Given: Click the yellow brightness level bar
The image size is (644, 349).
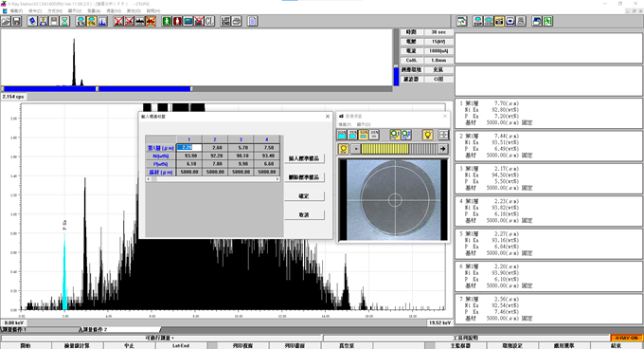Looking at the screenshot, I should 385,149.
